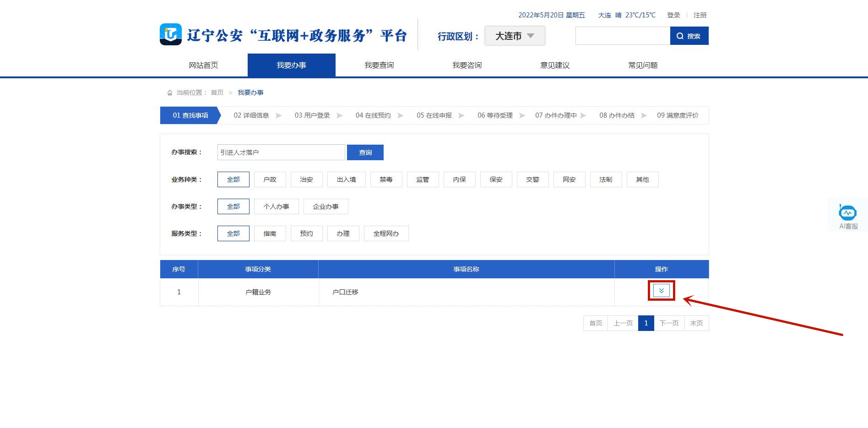This screenshot has height=428, width=868.
Task: Click the home icon in breadcrumb
Action: 170,93
